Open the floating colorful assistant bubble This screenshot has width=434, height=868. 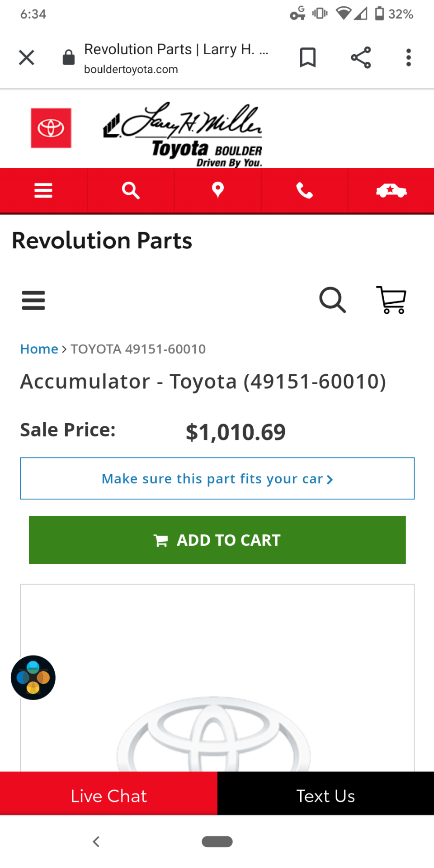[33, 678]
